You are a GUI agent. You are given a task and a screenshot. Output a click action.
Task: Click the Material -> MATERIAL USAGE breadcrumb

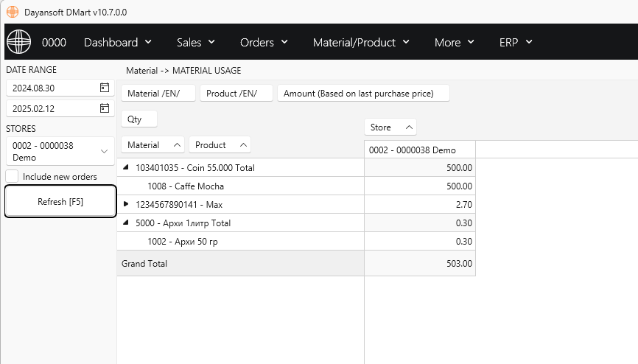(183, 71)
